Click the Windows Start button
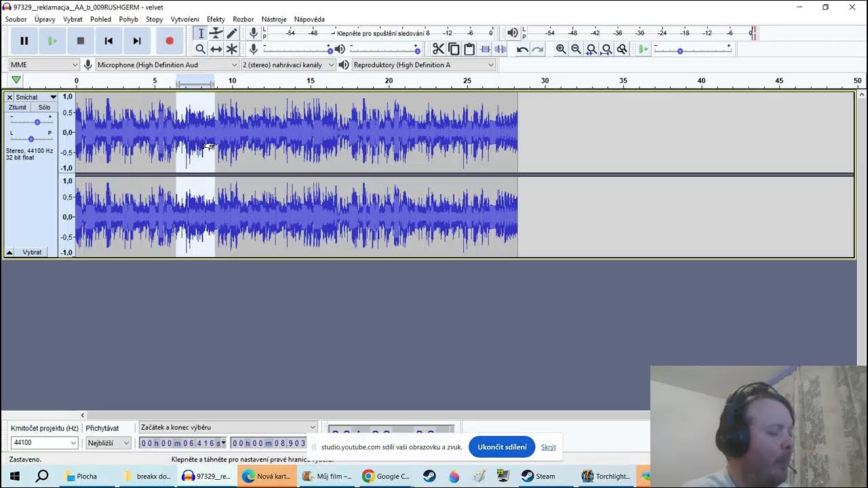This screenshot has height=488, width=868. click(14, 476)
